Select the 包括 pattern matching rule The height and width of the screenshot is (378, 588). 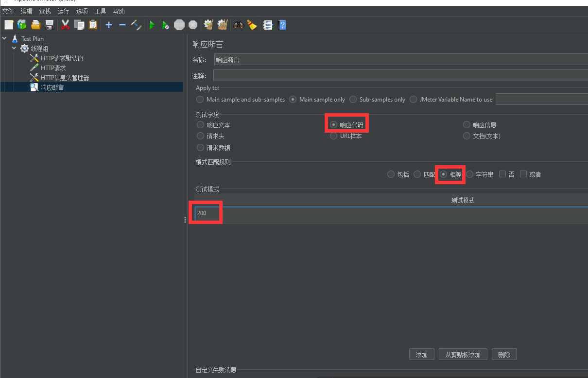click(391, 174)
